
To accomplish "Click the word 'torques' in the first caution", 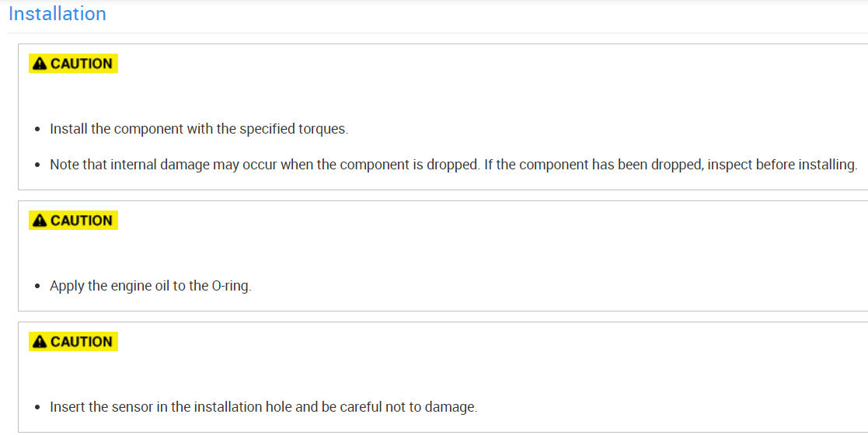I will pos(322,129).
